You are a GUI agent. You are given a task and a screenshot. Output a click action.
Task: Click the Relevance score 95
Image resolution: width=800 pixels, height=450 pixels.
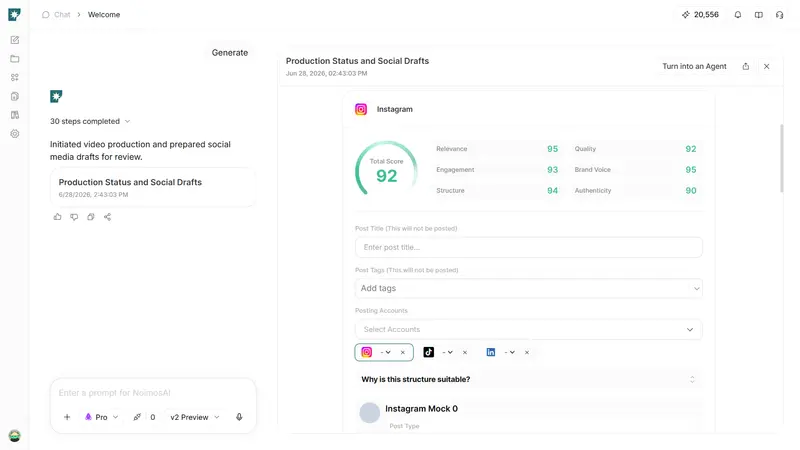tap(553, 149)
